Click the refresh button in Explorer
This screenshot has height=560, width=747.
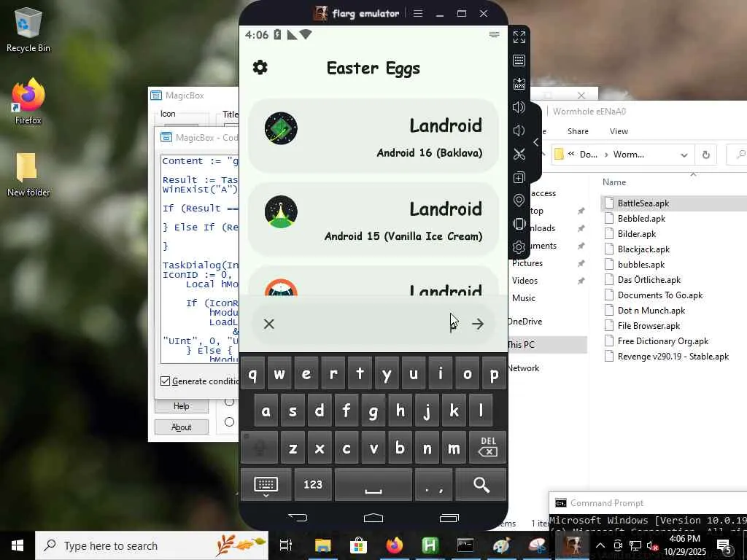pyautogui.click(x=706, y=155)
